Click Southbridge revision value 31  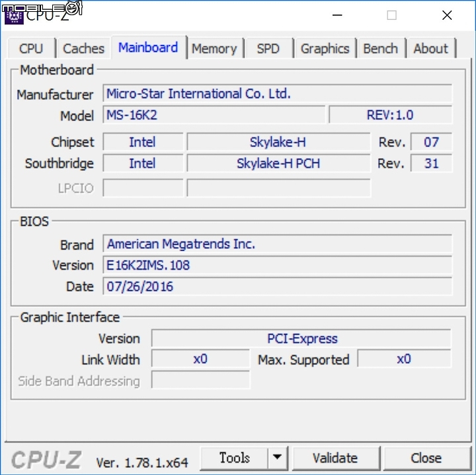[x=431, y=163]
